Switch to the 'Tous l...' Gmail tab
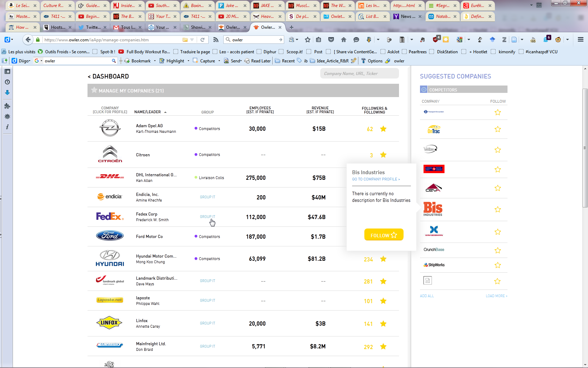 click(x=128, y=27)
